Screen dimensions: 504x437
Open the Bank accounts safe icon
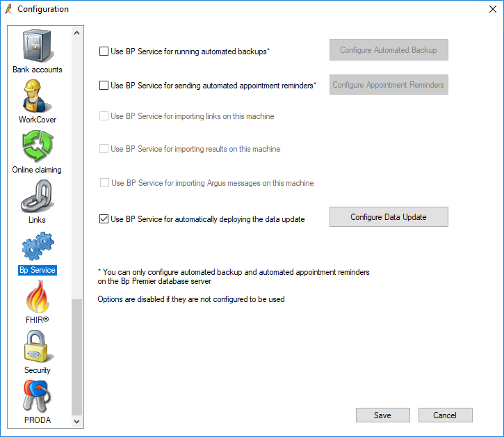38,46
